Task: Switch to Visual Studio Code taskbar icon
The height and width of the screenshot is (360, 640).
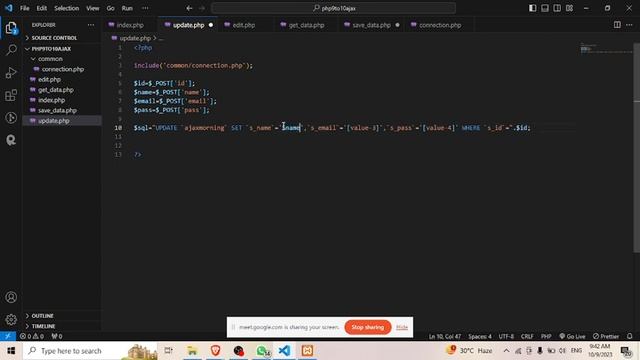Action: (x=284, y=351)
